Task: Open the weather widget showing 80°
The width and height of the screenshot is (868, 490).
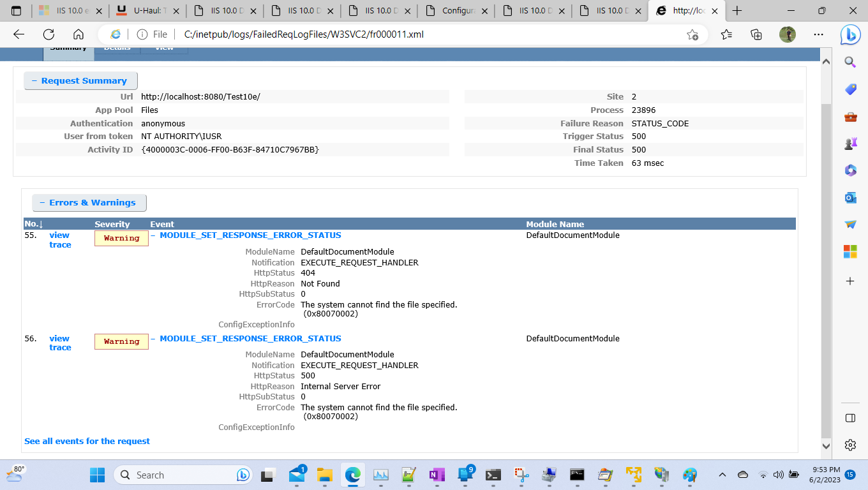Action: coord(16,474)
